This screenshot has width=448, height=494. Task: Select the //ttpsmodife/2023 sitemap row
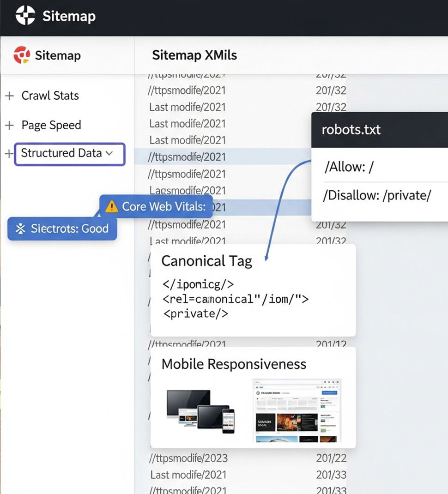(188, 458)
